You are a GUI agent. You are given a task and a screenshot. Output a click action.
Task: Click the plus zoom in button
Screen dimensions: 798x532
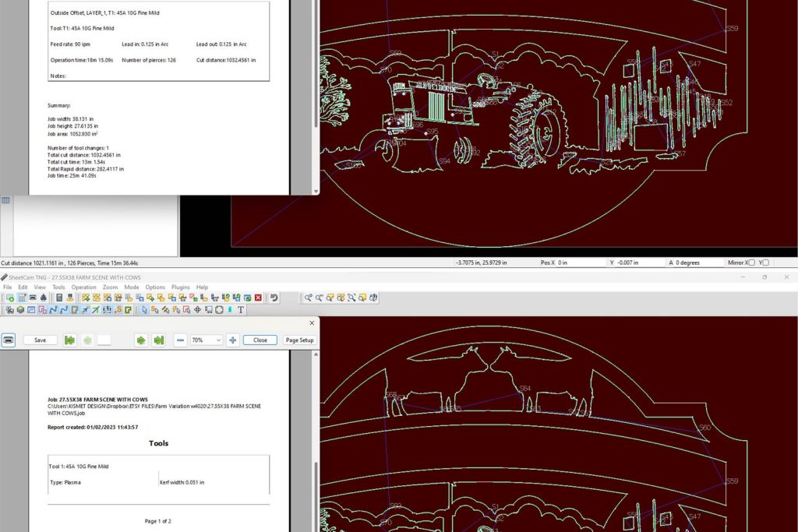pos(232,340)
